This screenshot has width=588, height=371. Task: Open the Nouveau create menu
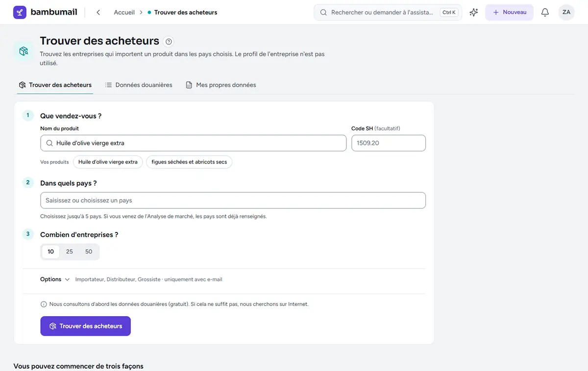pos(509,12)
